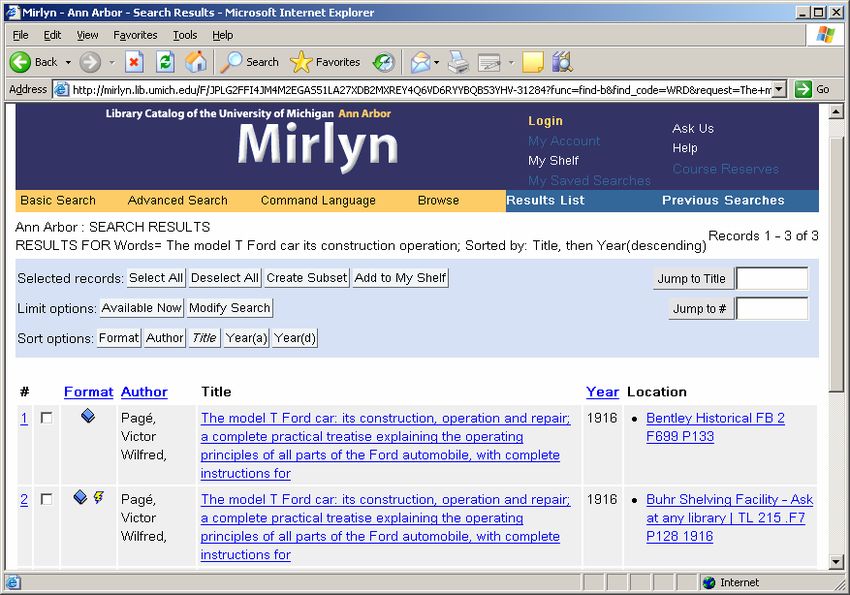Click the Research books icon in toolbar

[563, 62]
